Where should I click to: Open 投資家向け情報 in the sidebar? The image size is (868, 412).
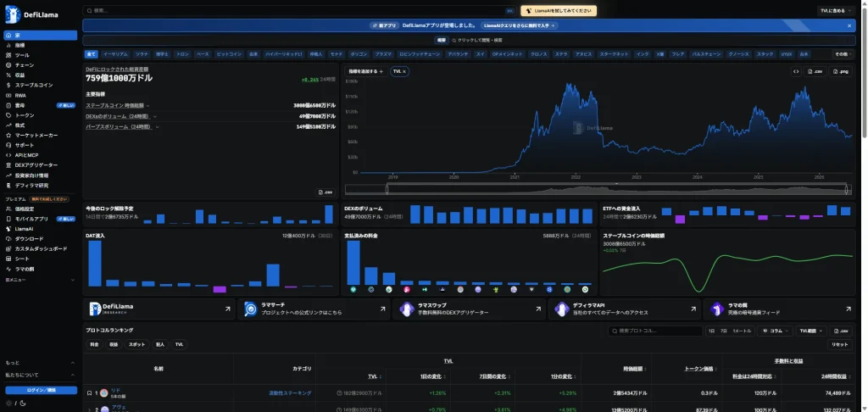(x=41, y=175)
